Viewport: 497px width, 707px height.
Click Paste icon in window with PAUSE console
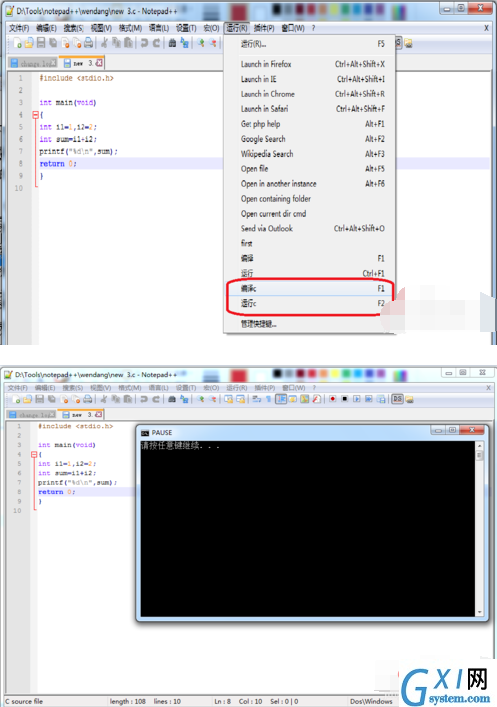pos(128,399)
